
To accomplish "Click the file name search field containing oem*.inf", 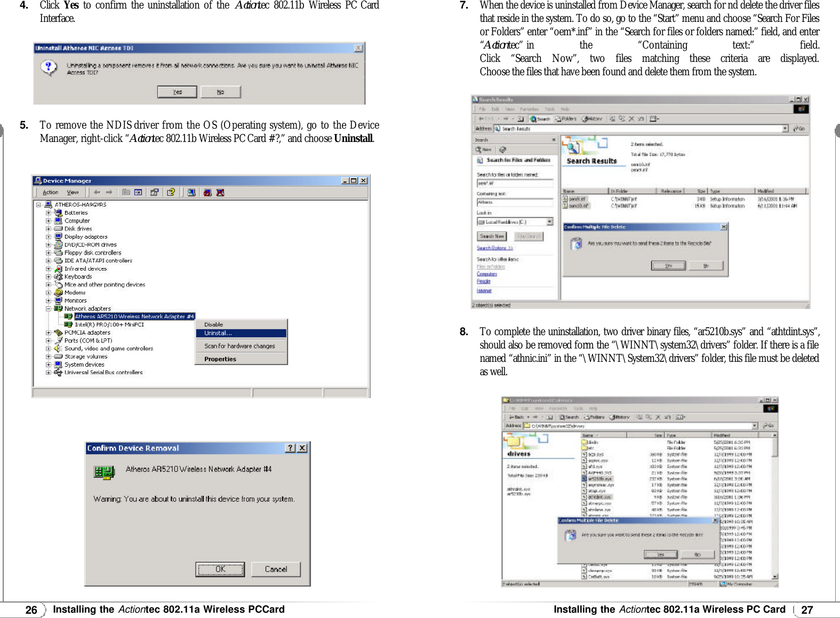I will point(515,183).
